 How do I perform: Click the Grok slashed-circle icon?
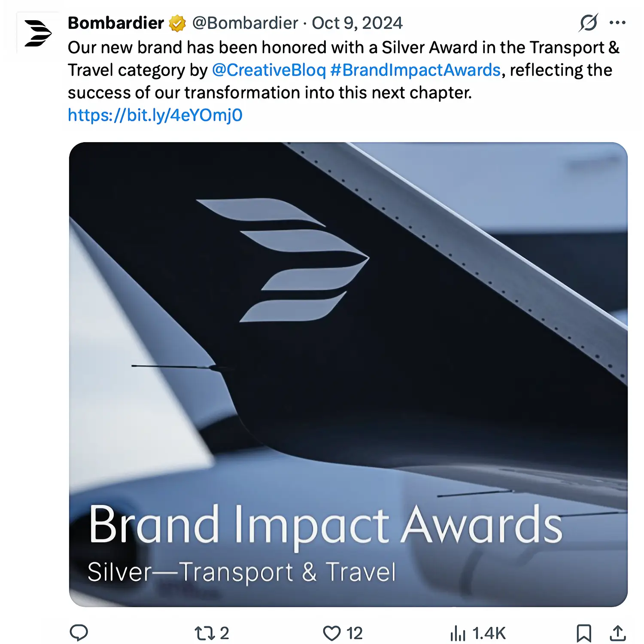(588, 23)
